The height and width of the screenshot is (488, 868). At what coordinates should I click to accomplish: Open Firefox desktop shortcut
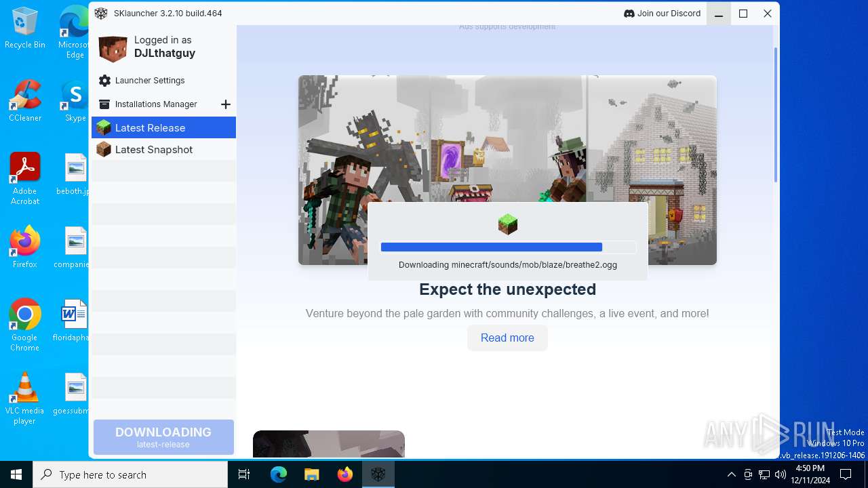click(25, 247)
